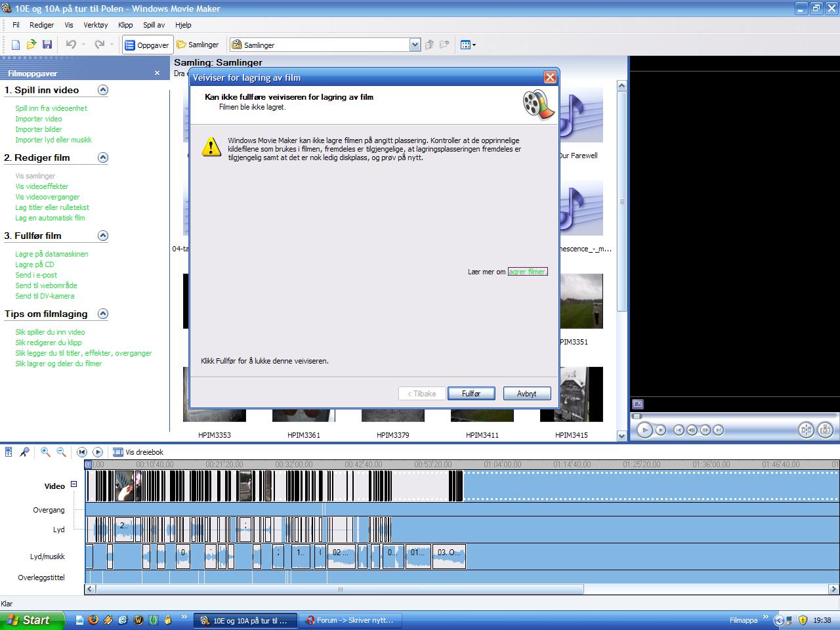Open the Views dropdown button
Image resolution: width=840 pixels, height=630 pixels.
468,45
